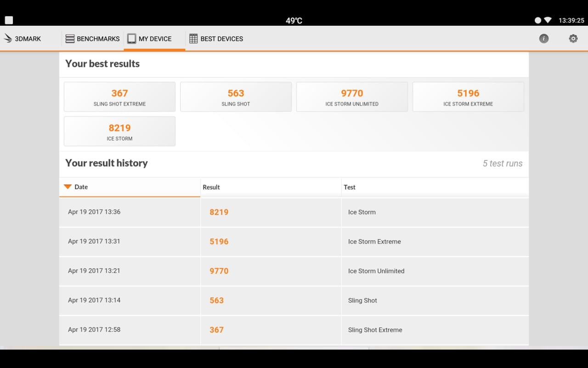Click the Benchmarks list icon
Image resolution: width=588 pixels, height=368 pixels.
pos(70,39)
